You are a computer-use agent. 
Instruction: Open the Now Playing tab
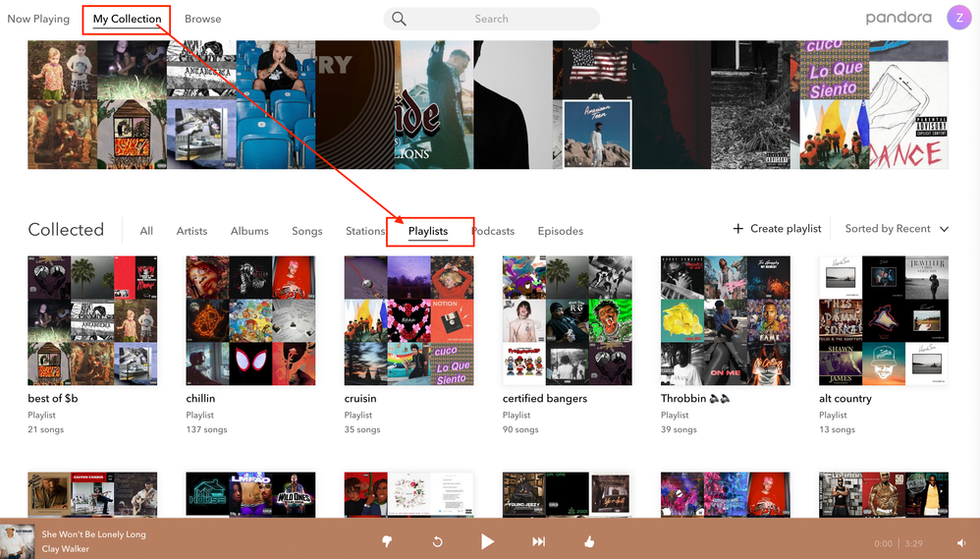(x=38, y=19)
